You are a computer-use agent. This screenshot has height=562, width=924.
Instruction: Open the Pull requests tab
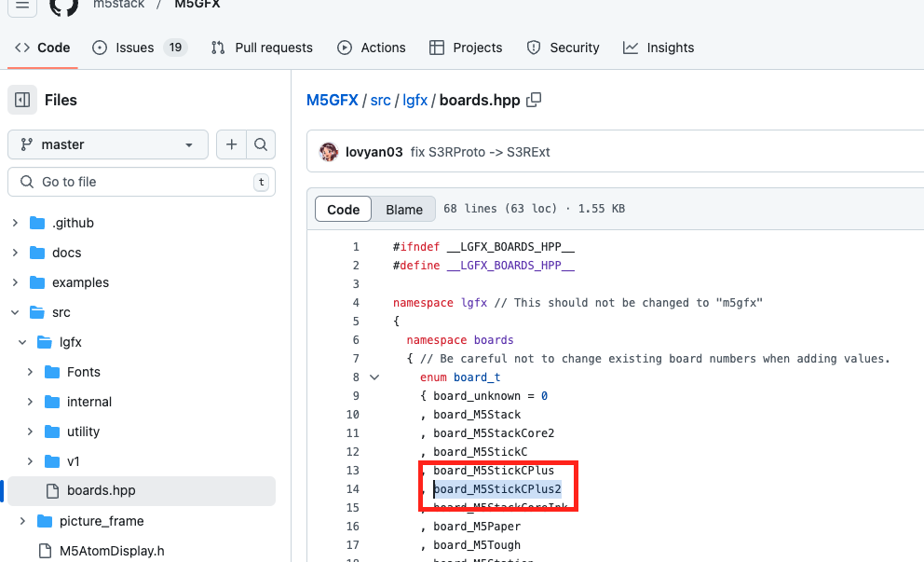coord(262,48)
